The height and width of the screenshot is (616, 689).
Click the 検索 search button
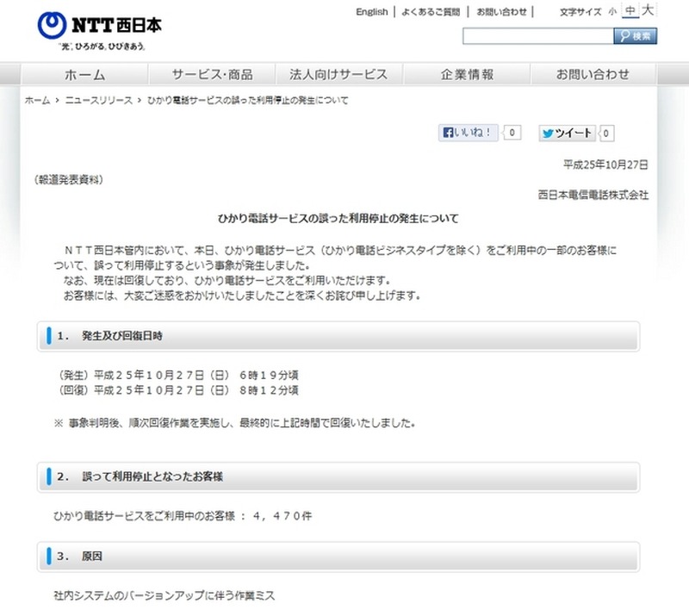coord(636,36)
